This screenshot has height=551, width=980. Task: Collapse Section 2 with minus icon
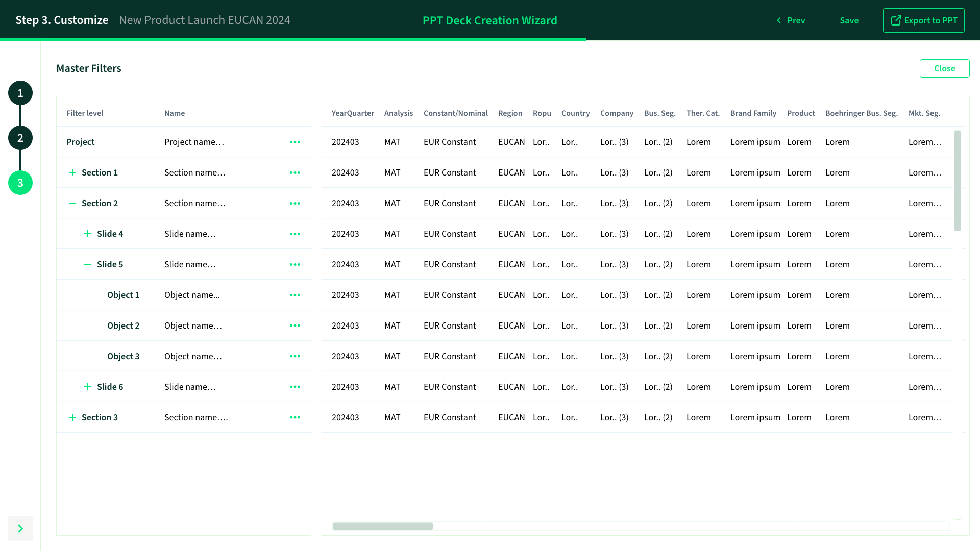point(72,203)
